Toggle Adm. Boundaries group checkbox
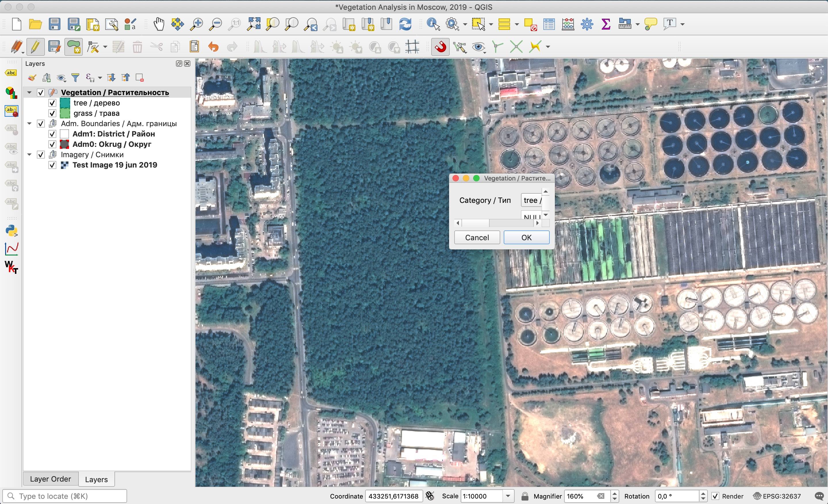 [x=41, y=124]
